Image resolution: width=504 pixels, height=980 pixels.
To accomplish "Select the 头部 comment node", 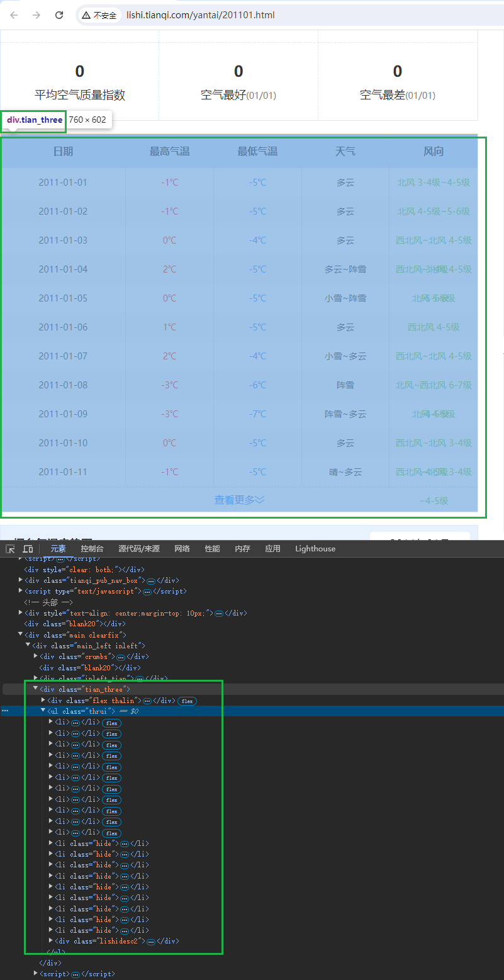I will coord(48,602).
